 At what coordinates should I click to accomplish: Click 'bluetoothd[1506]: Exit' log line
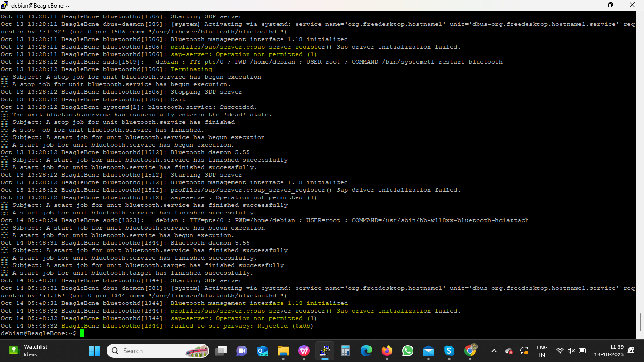(x=93, y=99)
